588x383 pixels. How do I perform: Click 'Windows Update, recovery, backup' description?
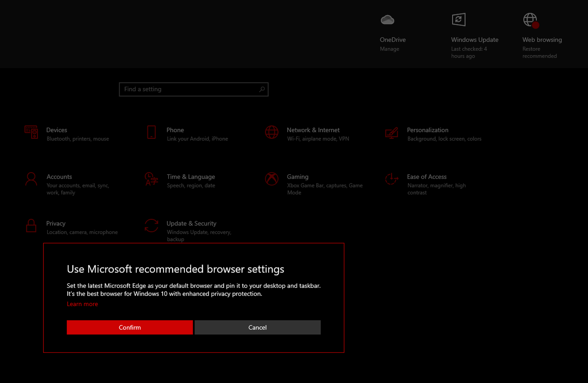(x=199, y=236)
